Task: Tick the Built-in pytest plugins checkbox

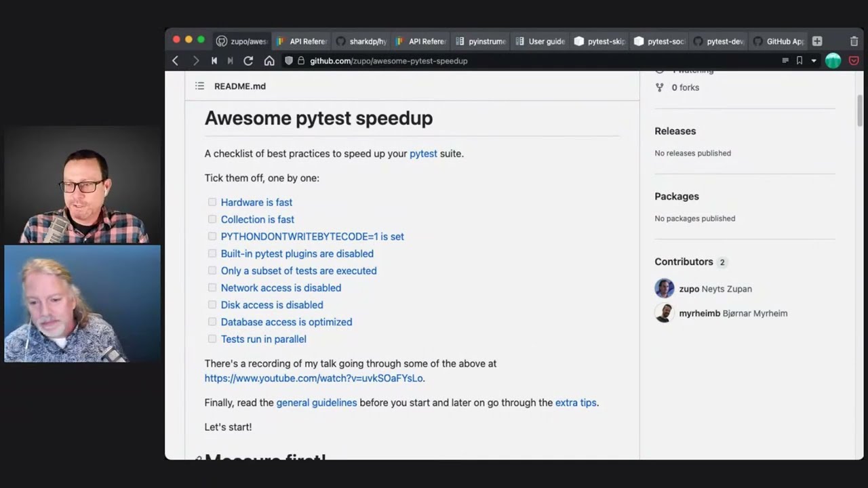Action: click(x=212, y=253)
